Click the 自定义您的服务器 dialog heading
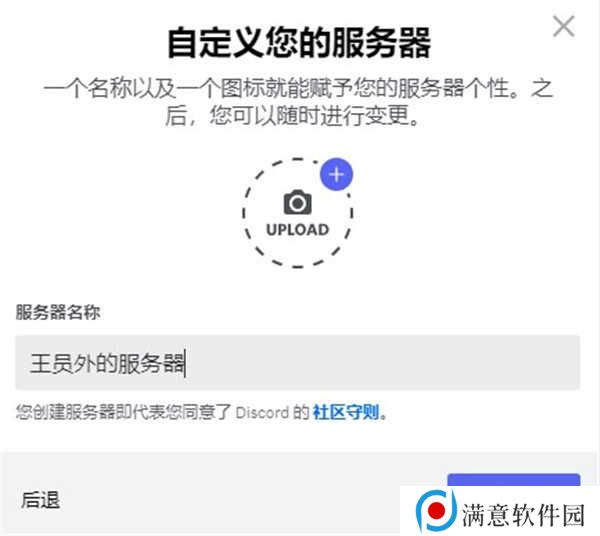This screenshot has width=600, height=536. click(300, 42)
